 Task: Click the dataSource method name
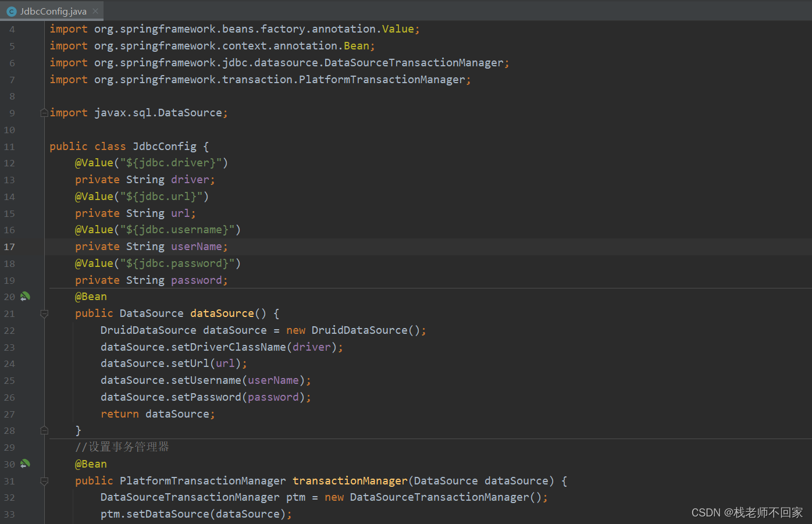click(x=222, y=313)
